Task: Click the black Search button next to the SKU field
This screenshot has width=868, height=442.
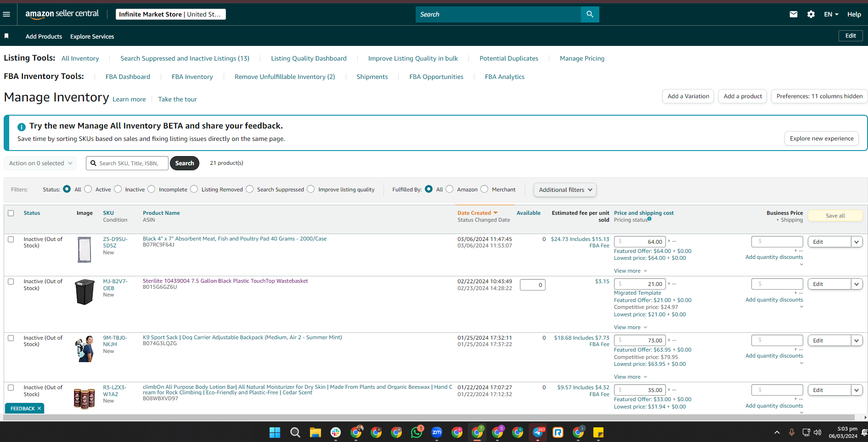Action: click(185, 163)
